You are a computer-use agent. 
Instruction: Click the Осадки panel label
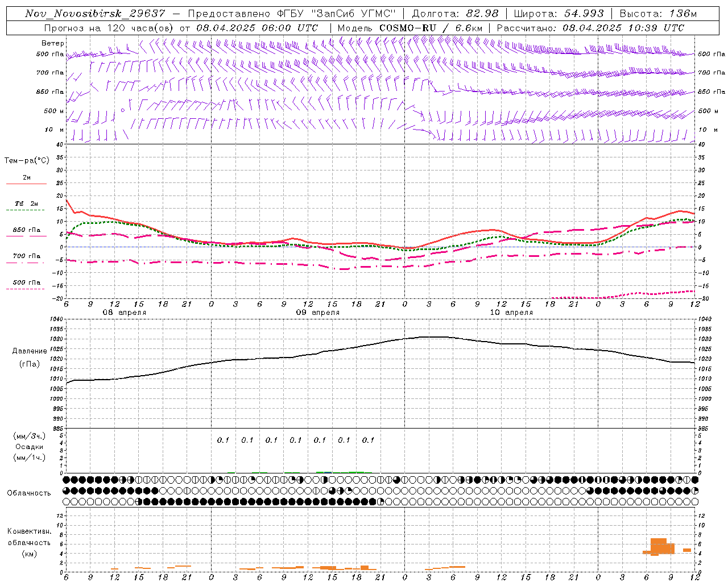click(30, 447)
